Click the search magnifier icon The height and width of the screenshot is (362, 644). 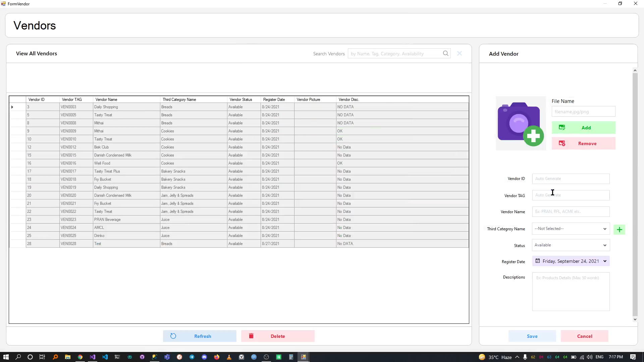point(445,54)
